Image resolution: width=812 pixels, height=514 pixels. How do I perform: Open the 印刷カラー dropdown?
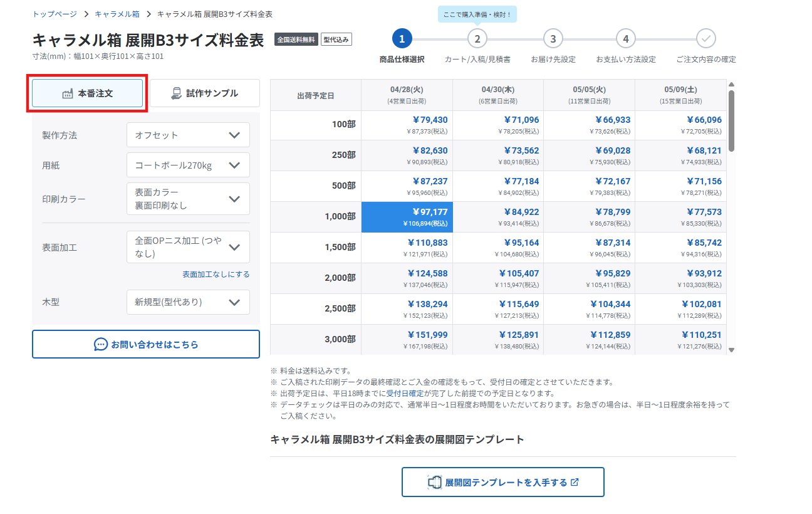(188, 199)
